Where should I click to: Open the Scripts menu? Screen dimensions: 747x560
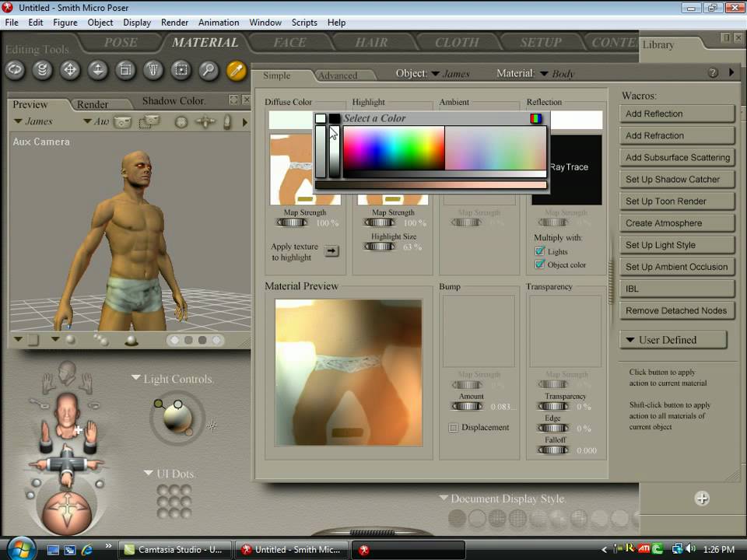(304, 23)
